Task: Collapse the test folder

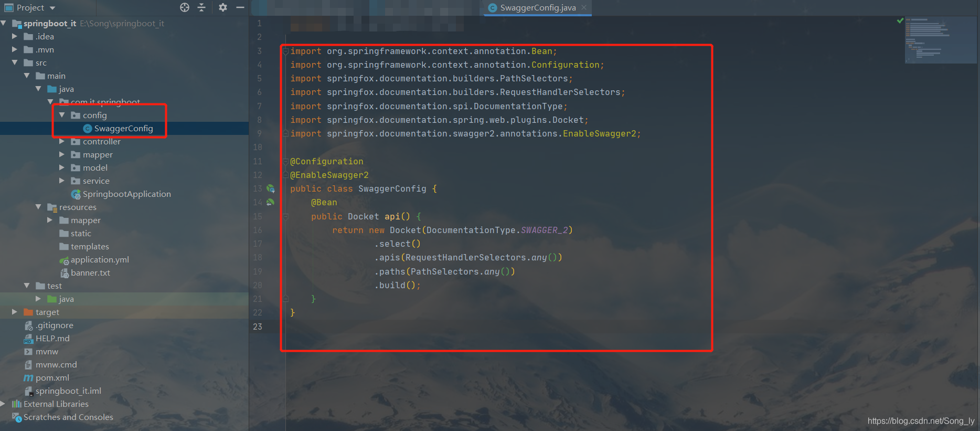Action: pos(27,286)
